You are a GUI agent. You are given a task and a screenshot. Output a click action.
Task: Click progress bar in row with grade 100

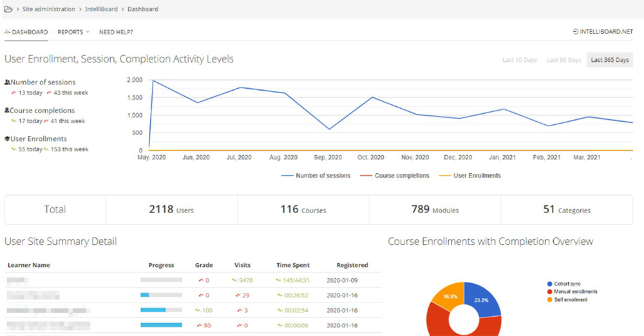162,310
